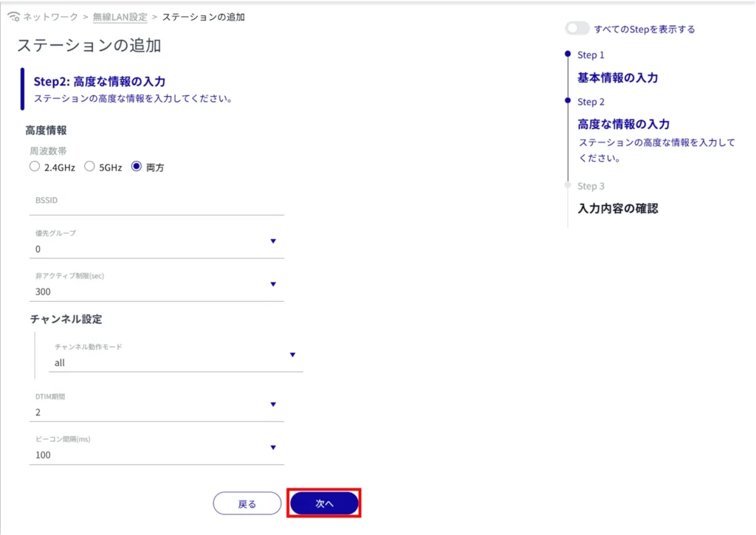756x535 pixels.
Task: Expand the DTIM期間 dropdown arrow
Action: coord(273,404)
